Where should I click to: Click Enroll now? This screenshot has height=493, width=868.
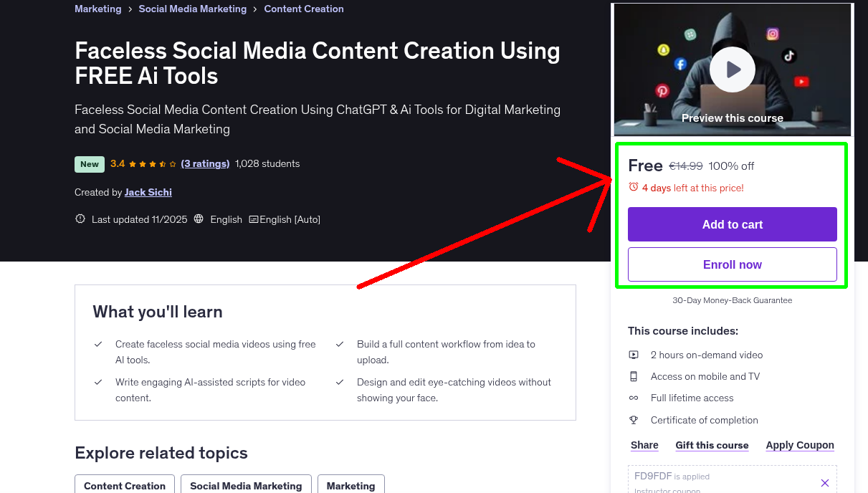pyautogui.click(x=732, y=264)
